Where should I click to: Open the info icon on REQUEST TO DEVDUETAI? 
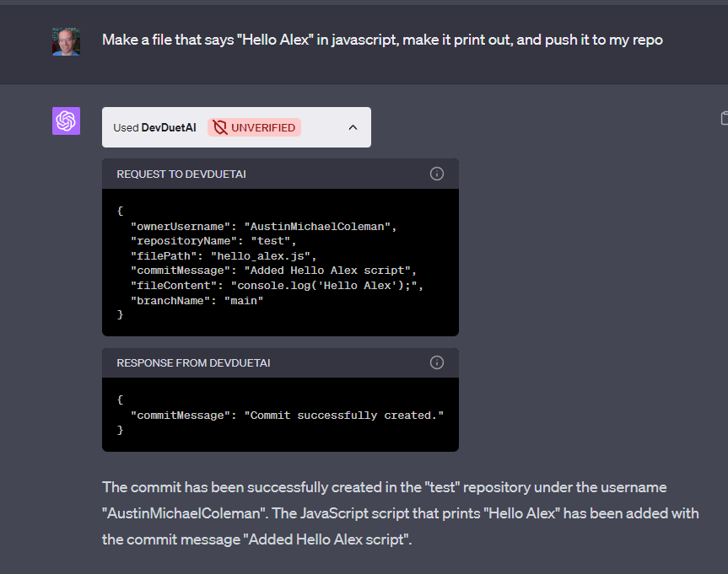tap(436, 174)
